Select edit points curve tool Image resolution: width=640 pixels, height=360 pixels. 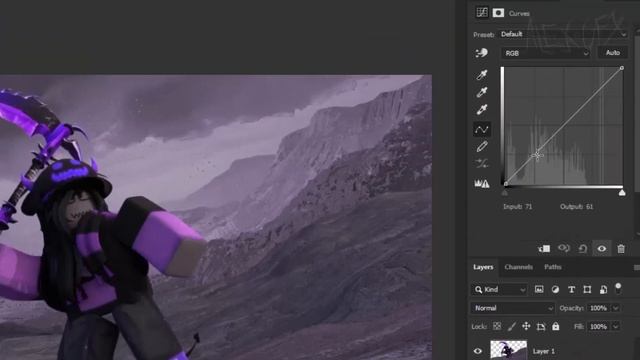482,129
